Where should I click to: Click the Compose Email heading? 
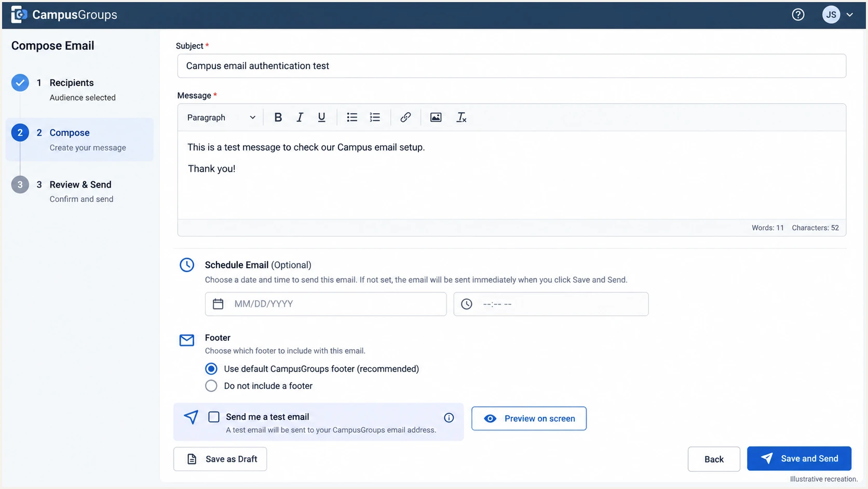pyautogui.click(x=52, y=46)
